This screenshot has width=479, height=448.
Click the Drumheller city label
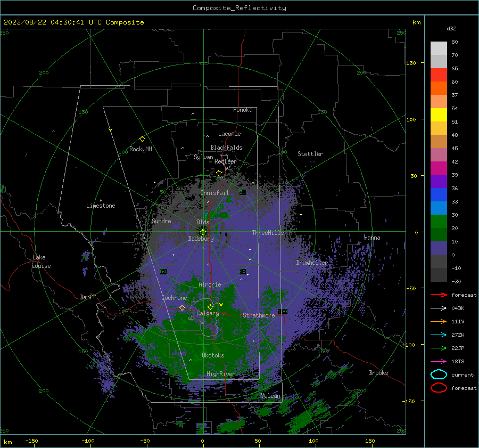[x=312, y=263]
